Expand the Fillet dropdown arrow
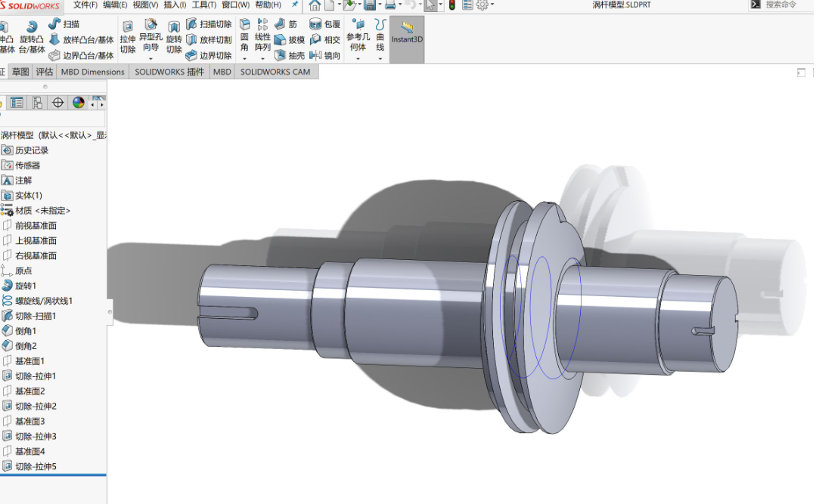816x504 pixels. pos(244,59)
